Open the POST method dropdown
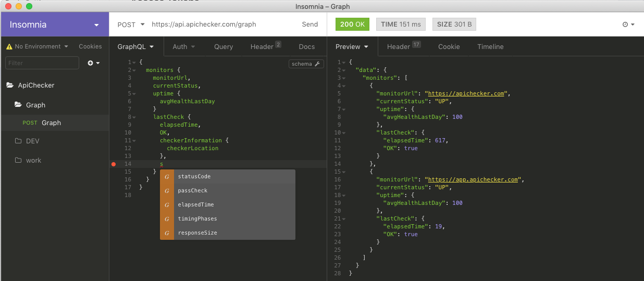The image size is (644, 281). (131, 25)
